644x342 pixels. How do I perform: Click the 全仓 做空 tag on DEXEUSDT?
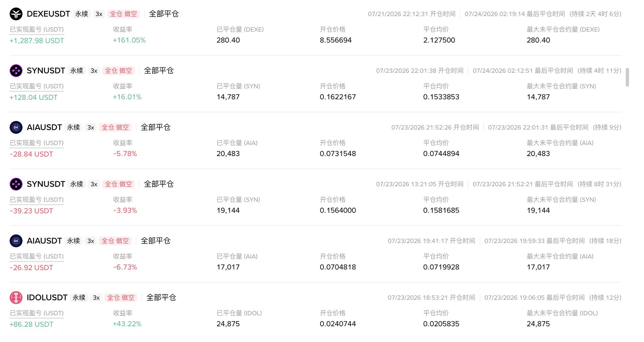coord(123,14)
